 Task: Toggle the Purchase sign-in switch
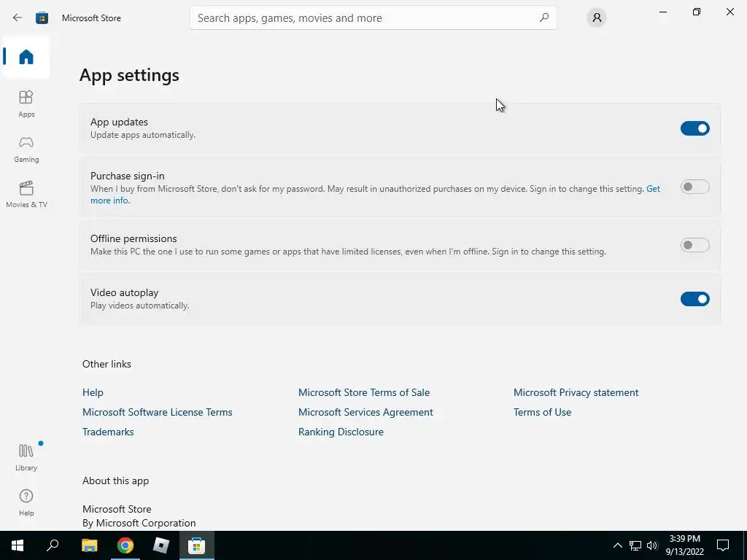click(x=694, y=187)
